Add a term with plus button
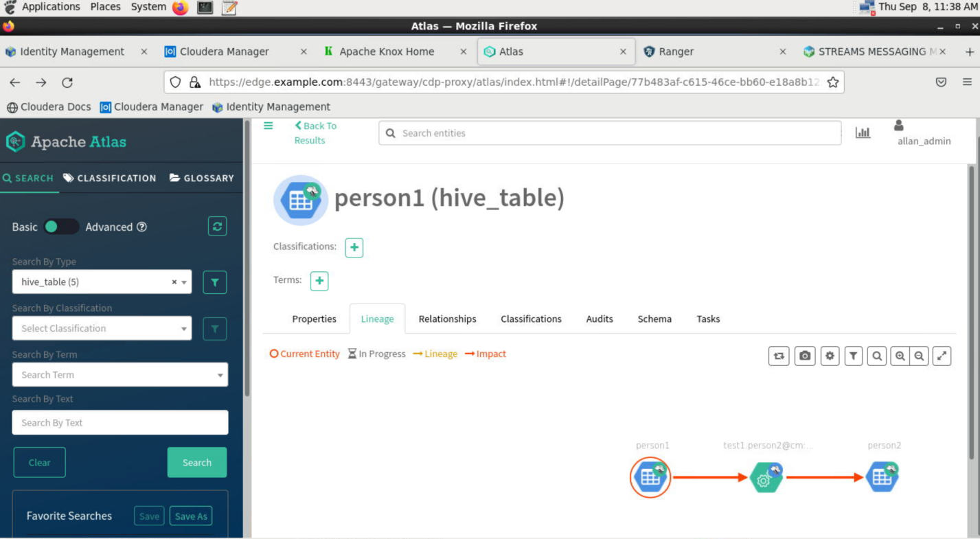 (x=319, y=281)
